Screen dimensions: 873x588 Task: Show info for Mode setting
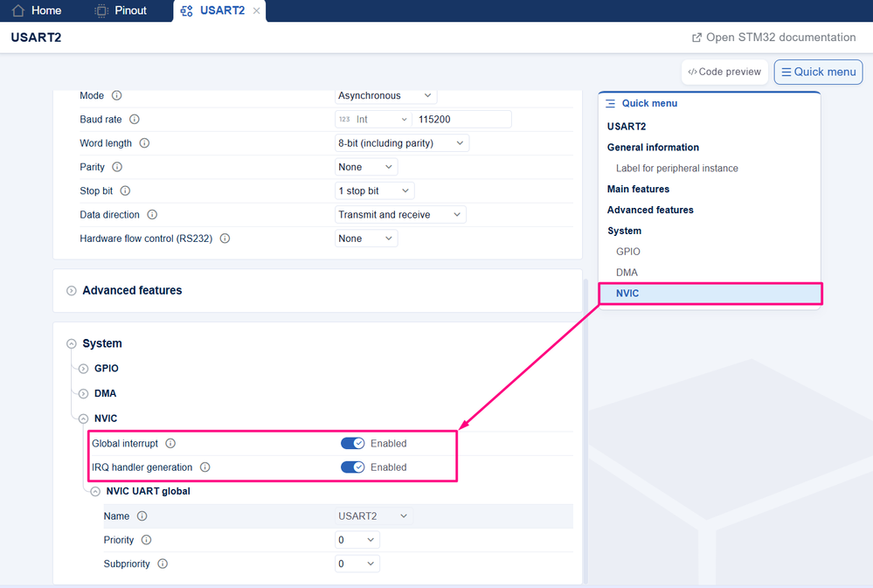(116, 95)
